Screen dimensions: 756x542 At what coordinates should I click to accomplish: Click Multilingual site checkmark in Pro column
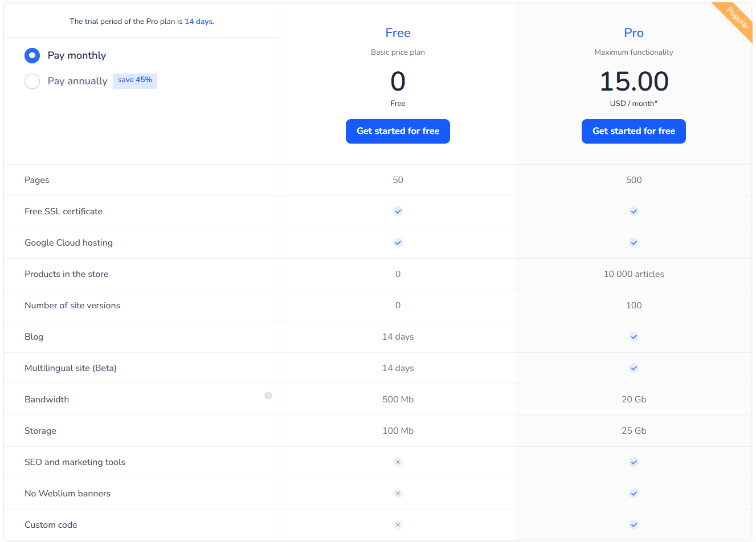(x=634, y=368)
